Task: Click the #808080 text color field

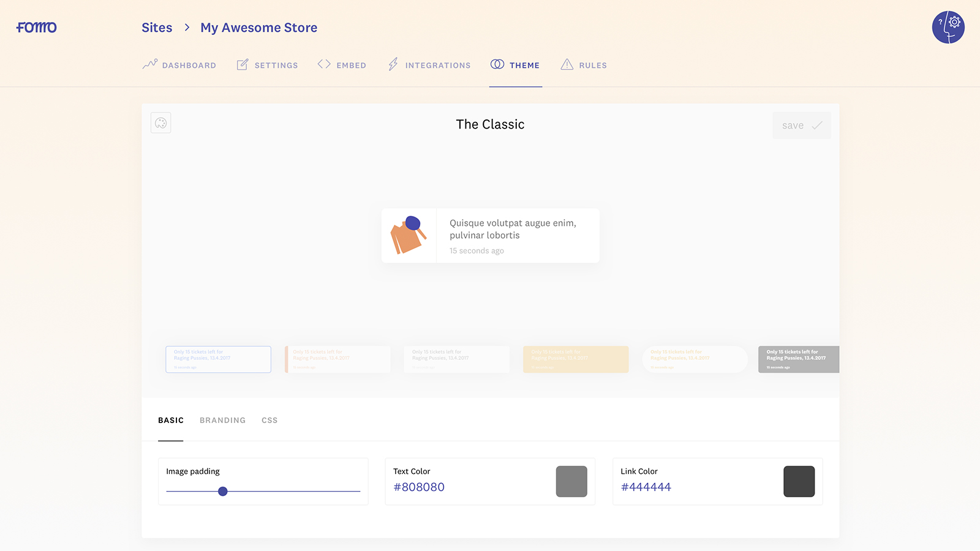Action: pos(419,487)
